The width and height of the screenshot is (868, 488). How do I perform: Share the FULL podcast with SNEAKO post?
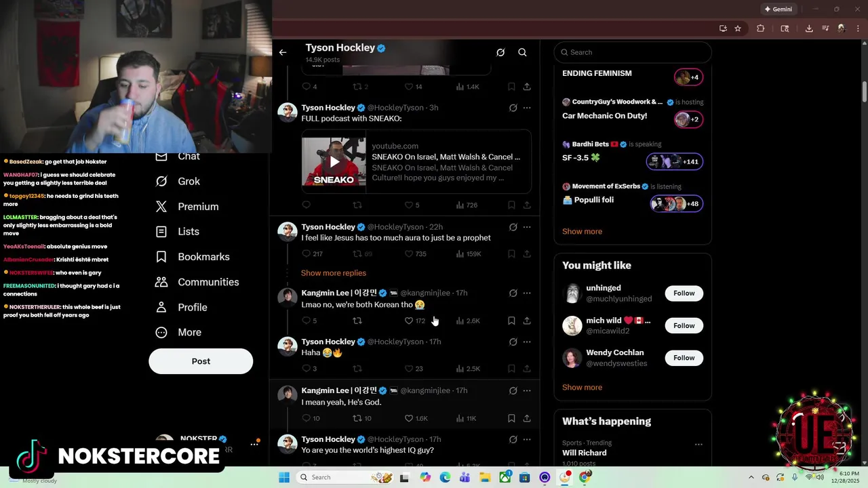[x=527, y=205]
